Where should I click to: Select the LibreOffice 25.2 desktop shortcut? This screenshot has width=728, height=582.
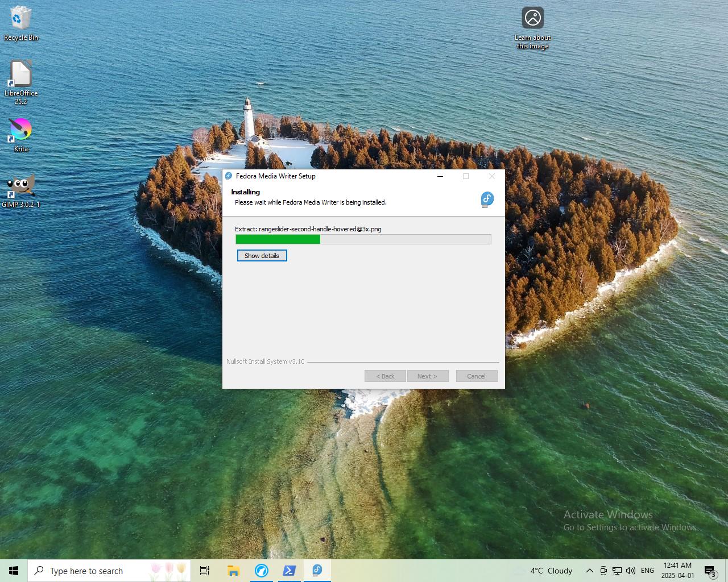[21, 82]
